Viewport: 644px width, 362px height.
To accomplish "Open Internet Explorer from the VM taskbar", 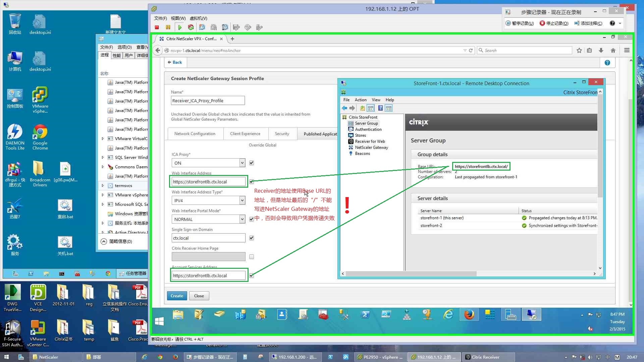I will tap(448, 315).
